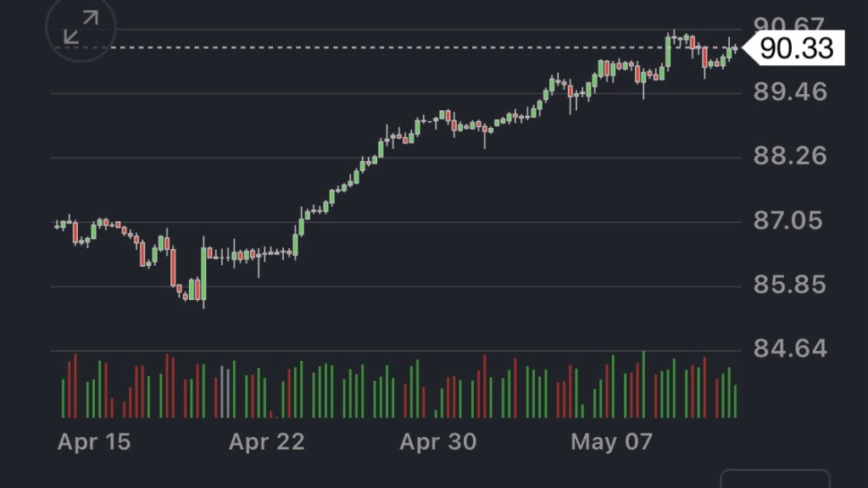Click the 87.05 price level label
Image resolution: width=868 pixels, height=488 pixels.
click(790, 221)
